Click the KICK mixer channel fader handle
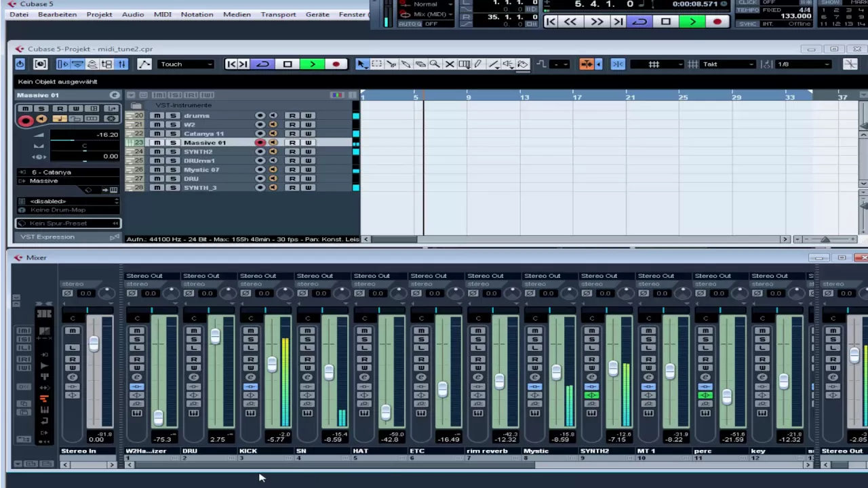Screen dimensions: 868x488 pyautogui.click(x=272, y=364)
